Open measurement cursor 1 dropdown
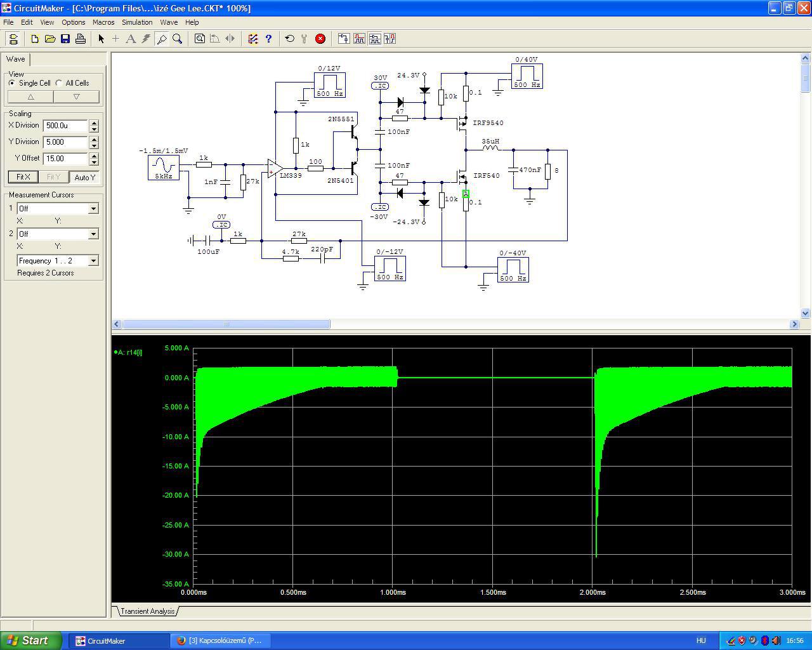This screenshot has width=812, height=650. (93, 209)
